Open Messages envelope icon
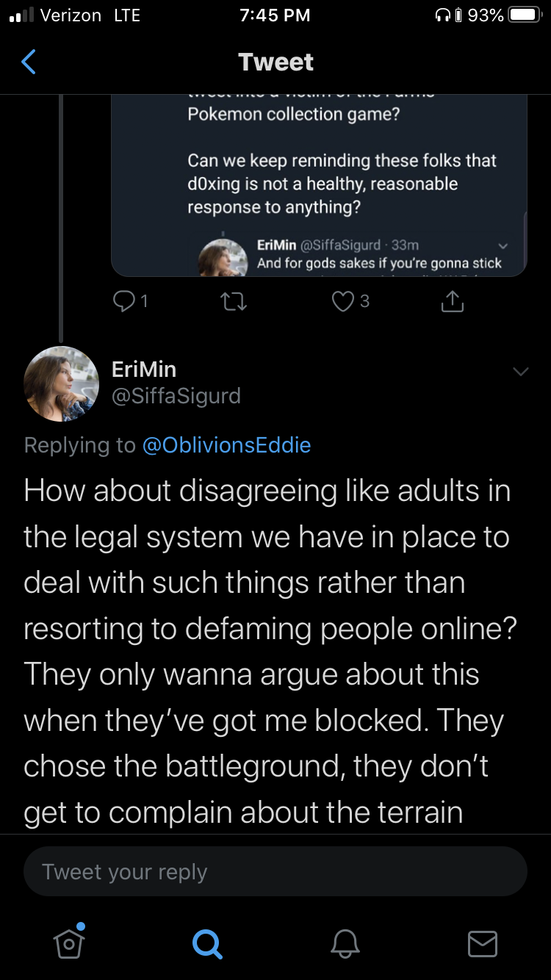The image size is (551, 980). pyautogui.click(x=483, y=943)
